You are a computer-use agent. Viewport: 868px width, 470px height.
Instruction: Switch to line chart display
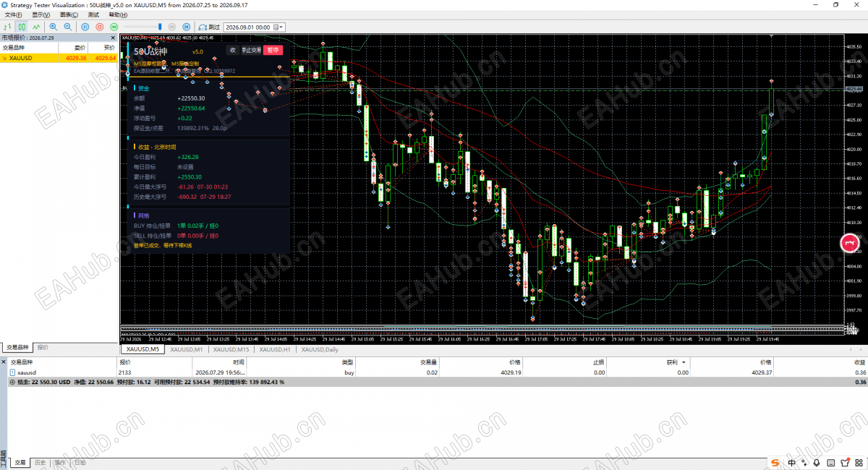pos(35,27)
